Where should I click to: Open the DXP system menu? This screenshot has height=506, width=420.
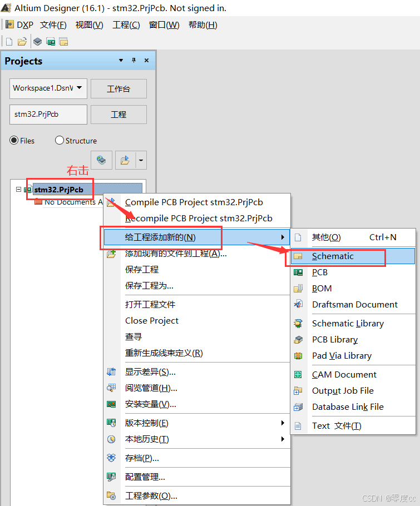(19, 25)
